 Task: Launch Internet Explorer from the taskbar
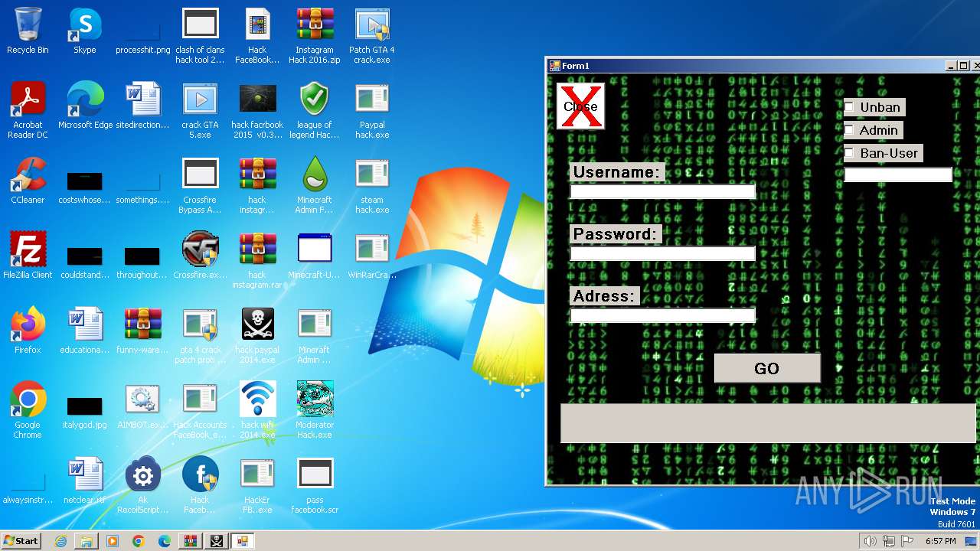coord(60,541)
